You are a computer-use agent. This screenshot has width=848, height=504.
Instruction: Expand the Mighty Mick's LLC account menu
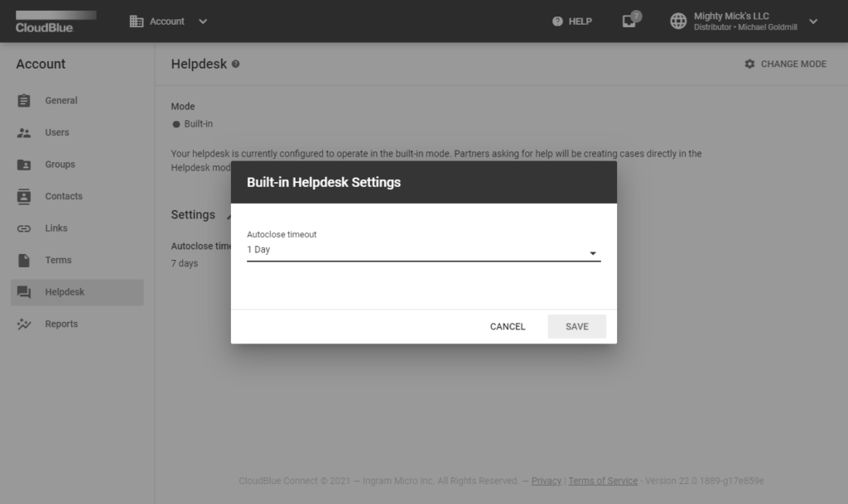(x=812, y=22)
